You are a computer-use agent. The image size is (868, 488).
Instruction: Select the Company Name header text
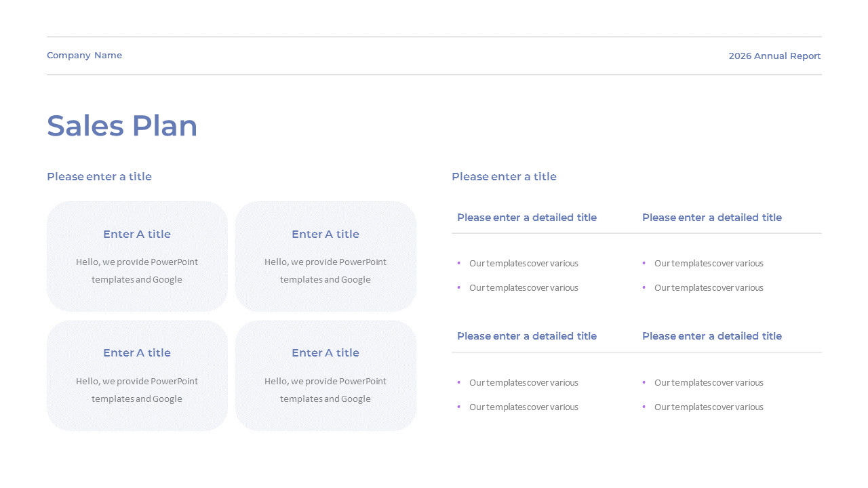pyautogui.click(x=84, y=56)
